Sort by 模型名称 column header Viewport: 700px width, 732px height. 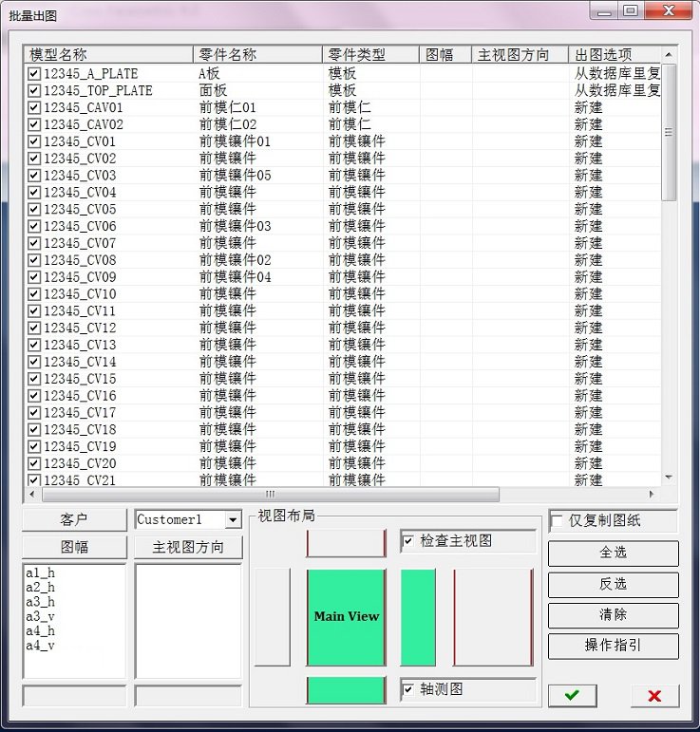[x=108, y=54]
